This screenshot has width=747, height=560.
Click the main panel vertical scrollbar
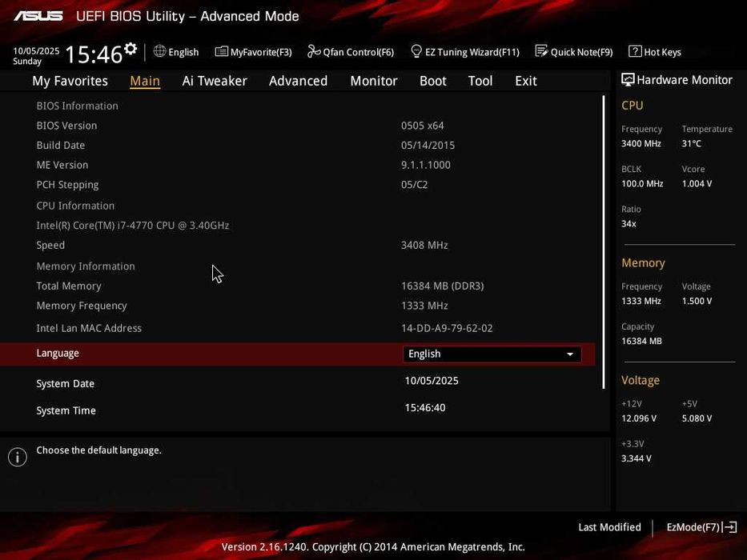604,242
